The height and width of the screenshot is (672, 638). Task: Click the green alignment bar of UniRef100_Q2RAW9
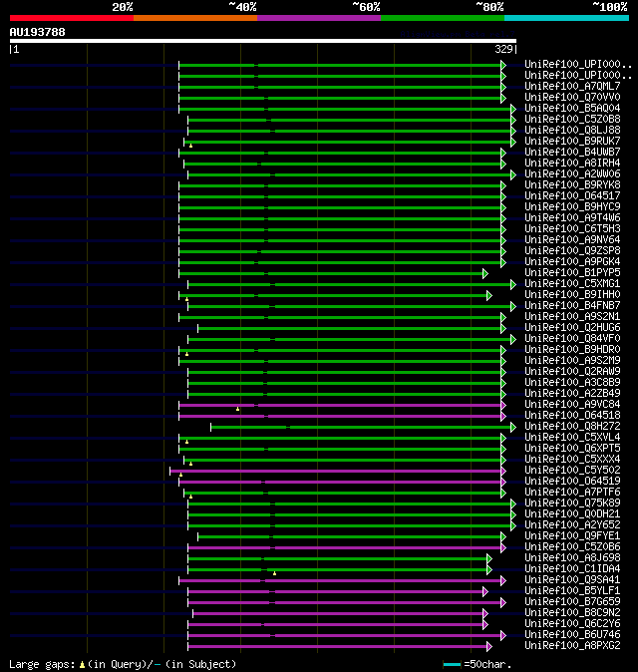pyautogui.click(x=345, y=373)
